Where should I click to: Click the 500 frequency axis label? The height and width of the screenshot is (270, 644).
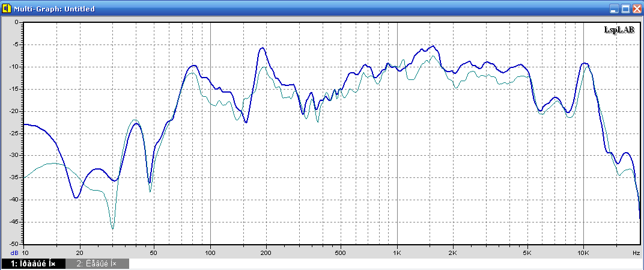pyautogui.click(x=341, y=253)
